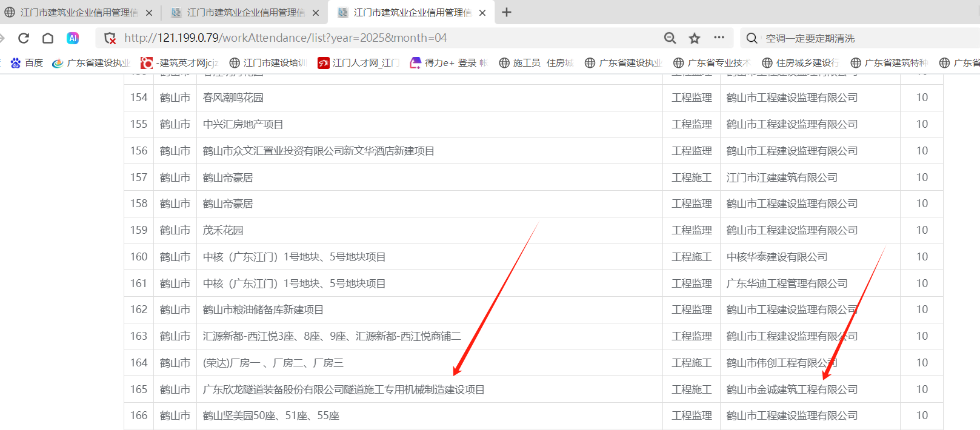Select the third active 江门市建筑业 tab
The image size is (980, 430).
(x=412, y=13)
